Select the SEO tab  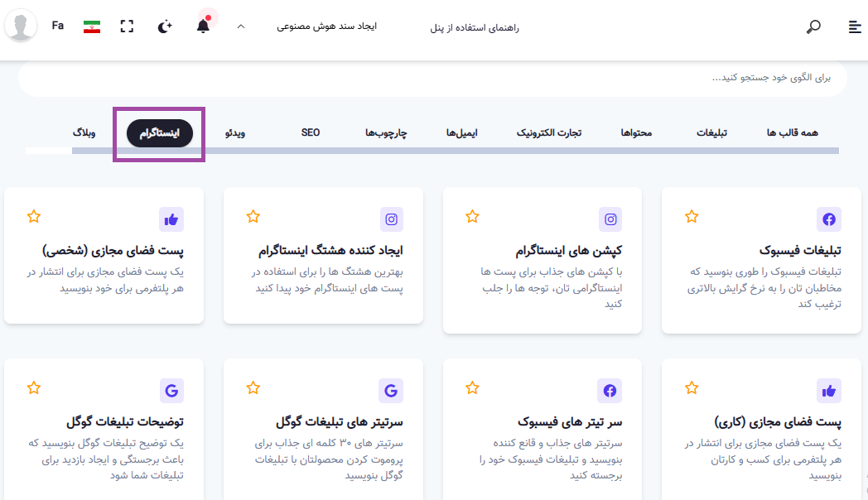(311, 132)
